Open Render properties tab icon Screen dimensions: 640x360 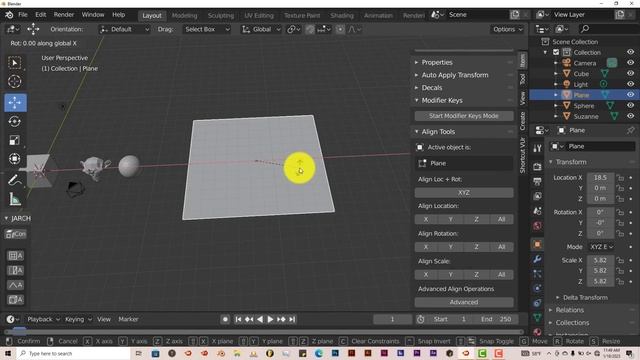[537, 166]
